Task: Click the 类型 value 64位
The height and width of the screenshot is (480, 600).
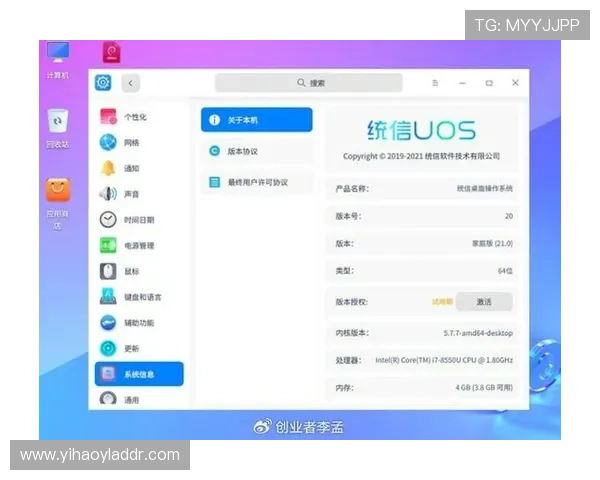Action: point(505,271)
